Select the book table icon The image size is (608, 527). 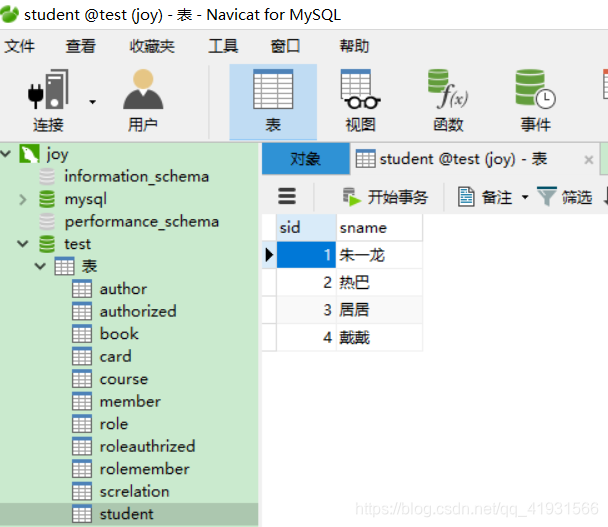tap(82, 334)
